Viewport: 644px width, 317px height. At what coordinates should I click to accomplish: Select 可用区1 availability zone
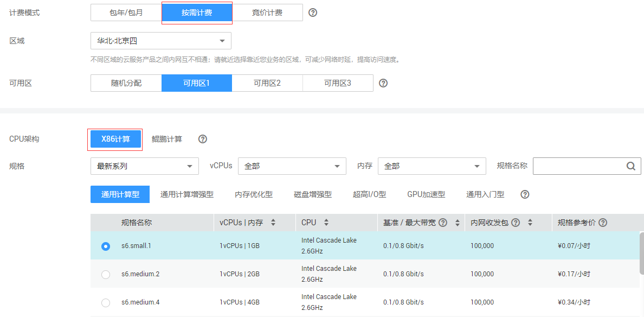click(x=197, y=83)
